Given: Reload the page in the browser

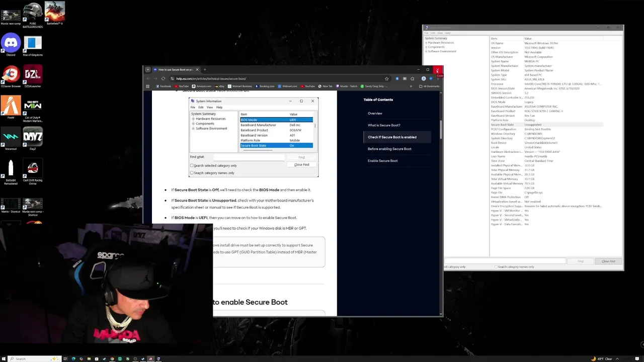Looking at the screenshot, I should point(163,78).
